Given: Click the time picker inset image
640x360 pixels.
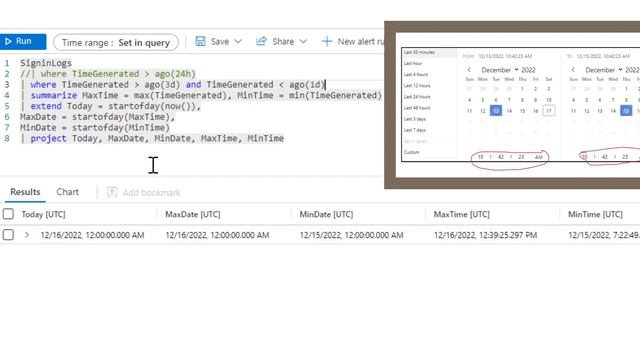Looking at the screenshot, I should pos(512,105).
